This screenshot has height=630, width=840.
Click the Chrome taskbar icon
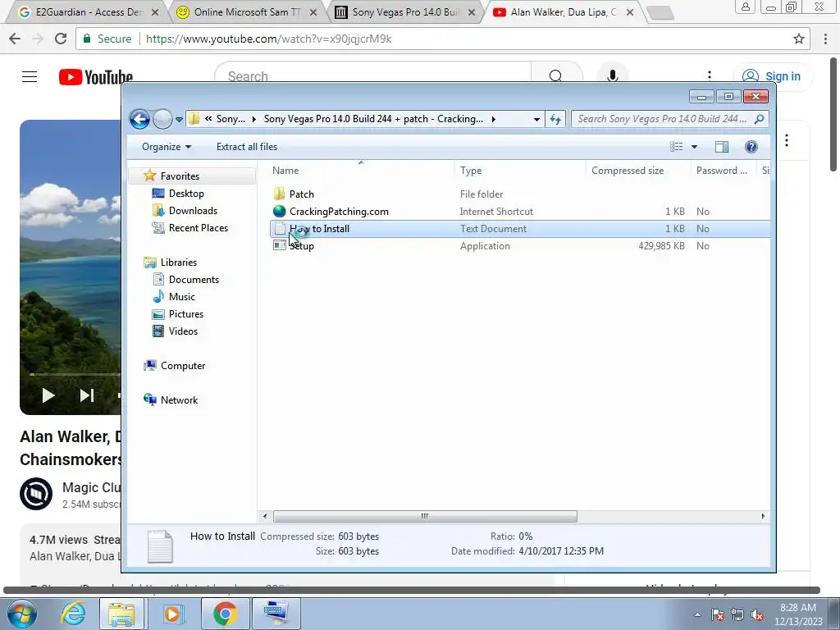[x=225, y=613]
